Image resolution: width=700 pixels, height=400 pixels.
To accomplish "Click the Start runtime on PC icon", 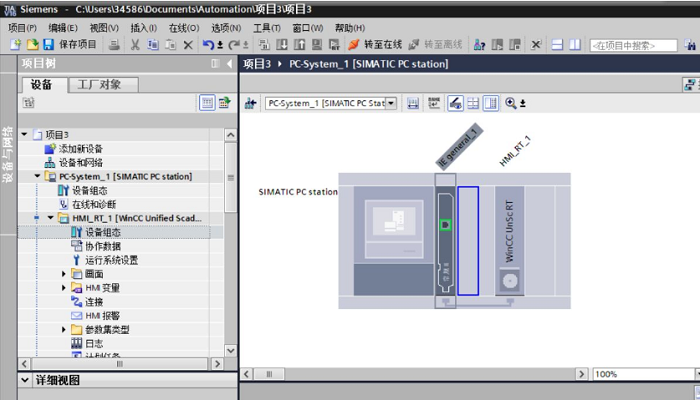I will [x=334, y=45].
